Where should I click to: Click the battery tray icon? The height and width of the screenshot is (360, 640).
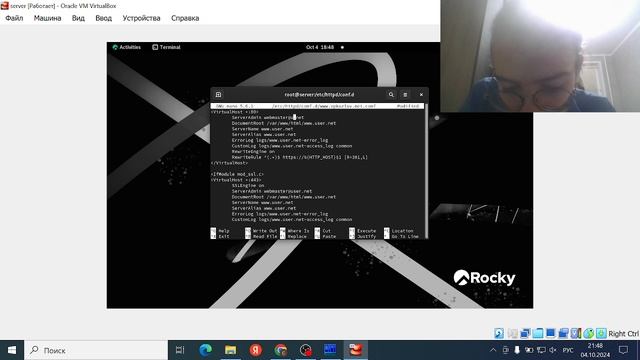point(529,350)
